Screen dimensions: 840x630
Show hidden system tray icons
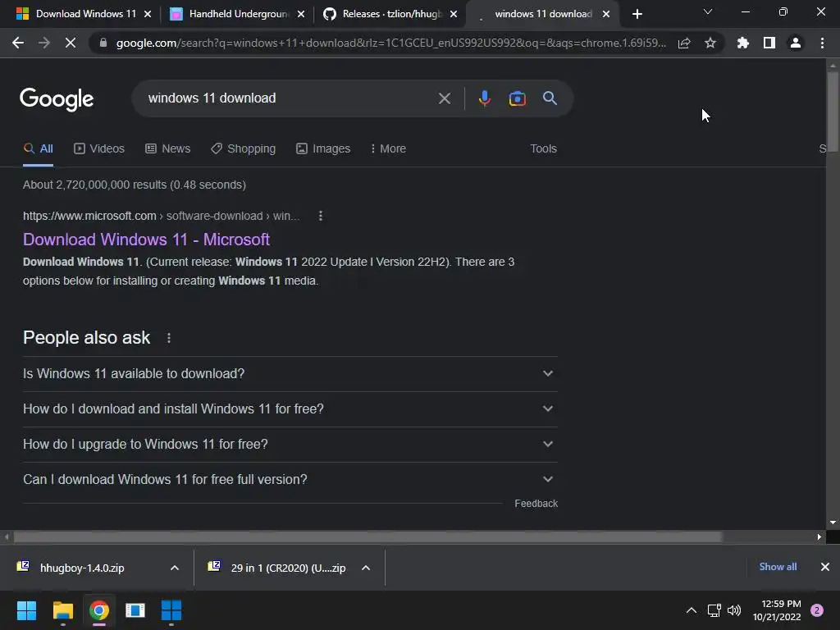coord(692,610)
